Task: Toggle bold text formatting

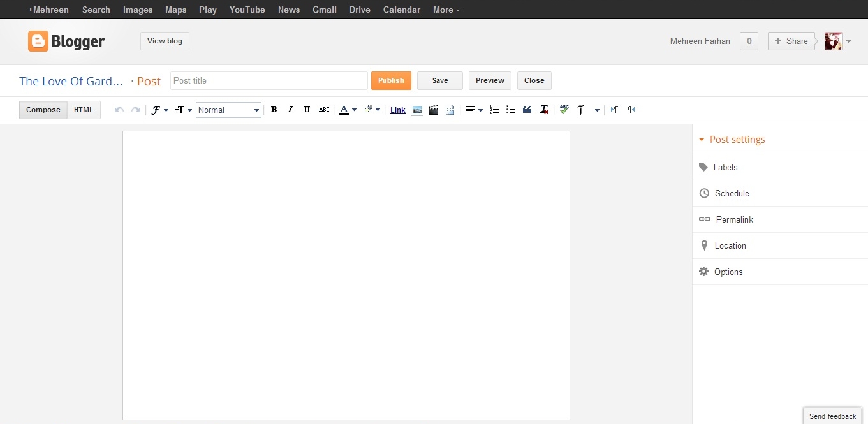Action: 273,110
